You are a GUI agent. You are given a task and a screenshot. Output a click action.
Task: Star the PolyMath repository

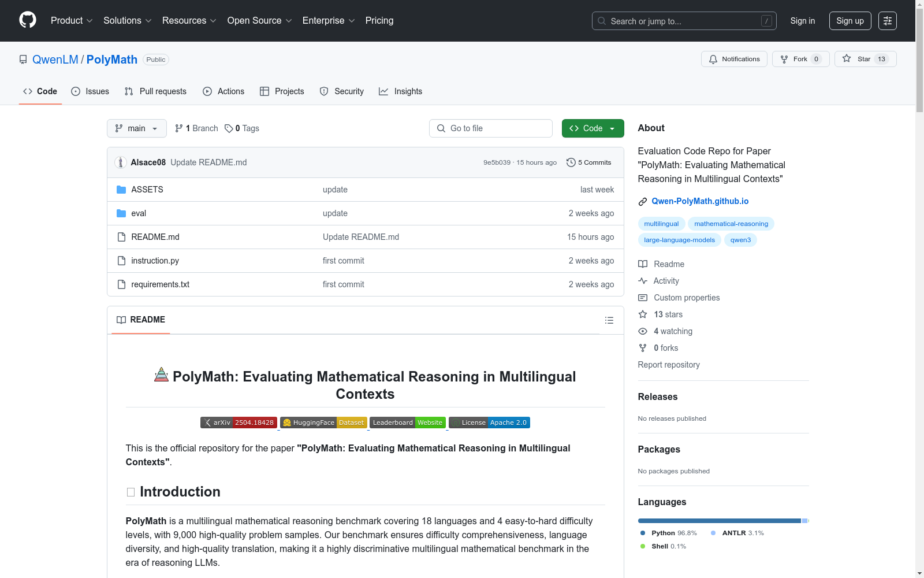click(865, 59)
